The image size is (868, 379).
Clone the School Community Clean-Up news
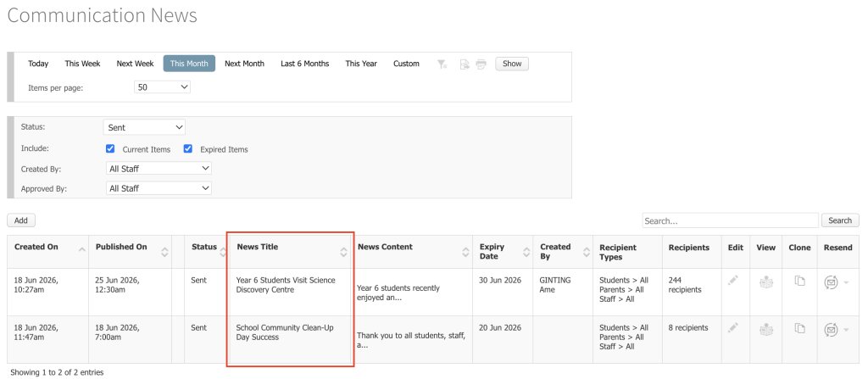tap(799, 329)
